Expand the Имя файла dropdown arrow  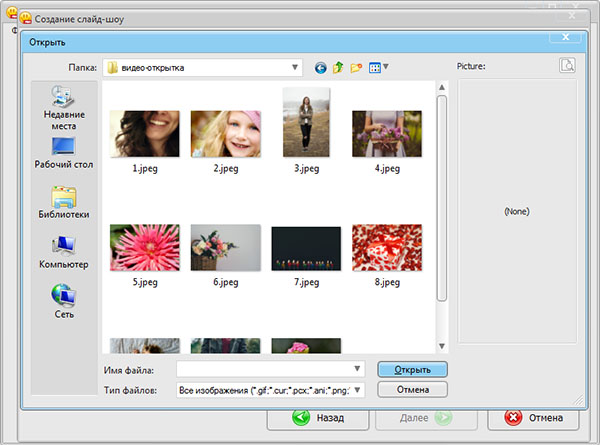tap(358, 370)
